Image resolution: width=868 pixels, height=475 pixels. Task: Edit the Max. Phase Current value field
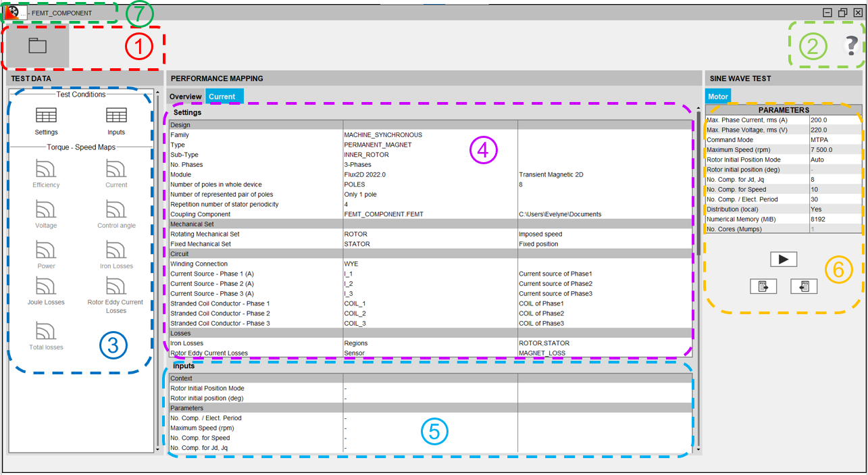pyautogui.click(x=835, y=120)
